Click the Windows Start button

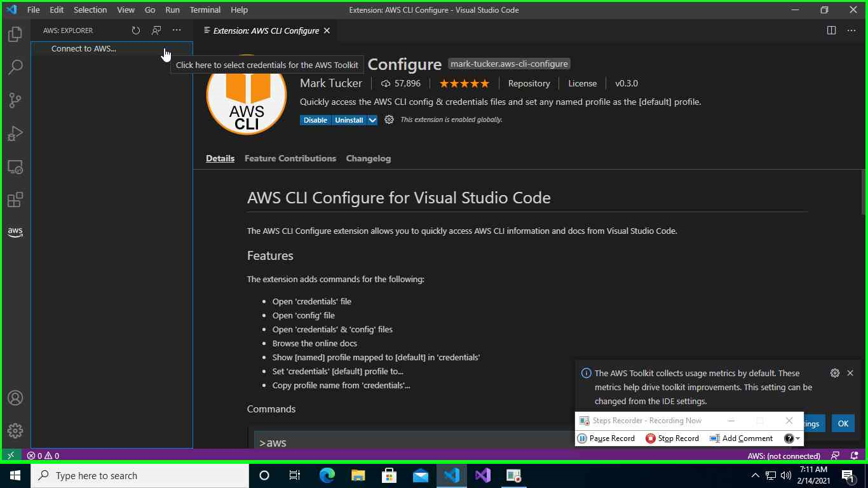(x=15, y=475)
